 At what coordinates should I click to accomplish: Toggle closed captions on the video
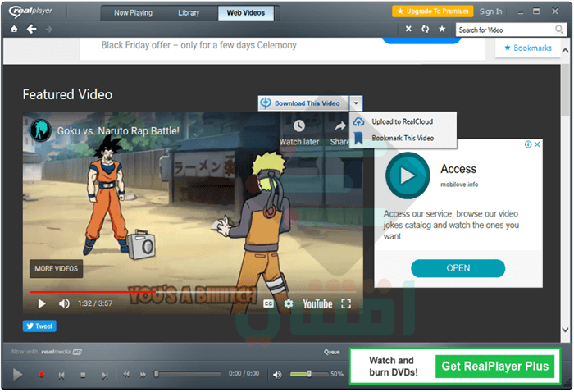(268, 303)
